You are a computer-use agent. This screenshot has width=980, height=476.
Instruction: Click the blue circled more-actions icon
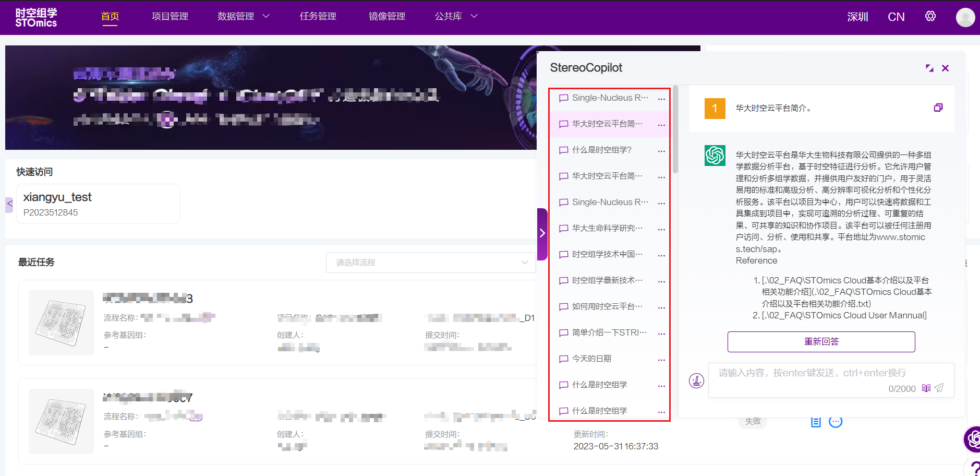tap(836, 422)
